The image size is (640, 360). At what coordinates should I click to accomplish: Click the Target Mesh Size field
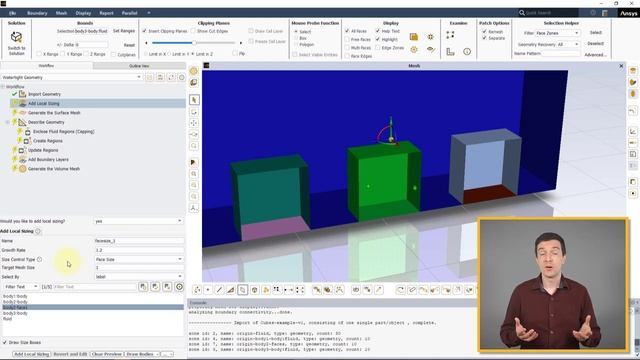[139, 268]
